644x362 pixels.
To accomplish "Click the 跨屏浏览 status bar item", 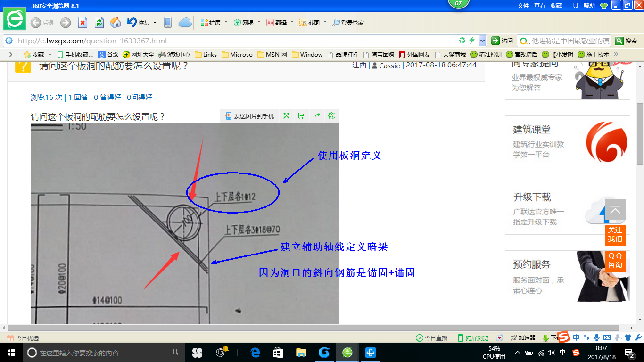I will click(x=473, y=338).
